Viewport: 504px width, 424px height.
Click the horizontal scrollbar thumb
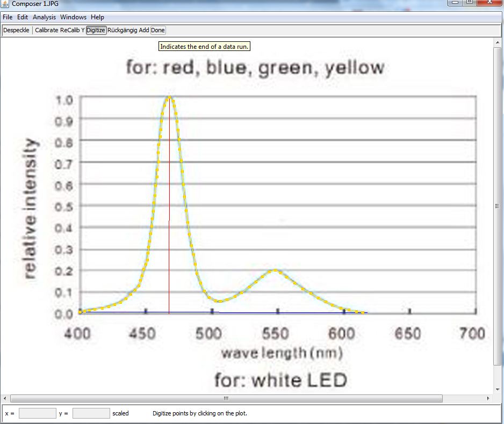[226, 399]
